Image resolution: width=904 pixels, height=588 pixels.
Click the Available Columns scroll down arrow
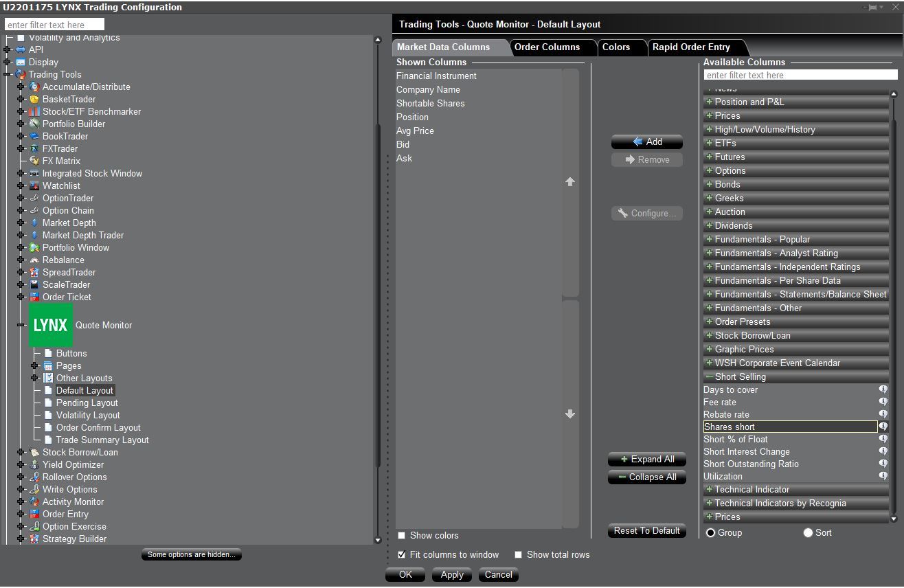pos(894,519)
